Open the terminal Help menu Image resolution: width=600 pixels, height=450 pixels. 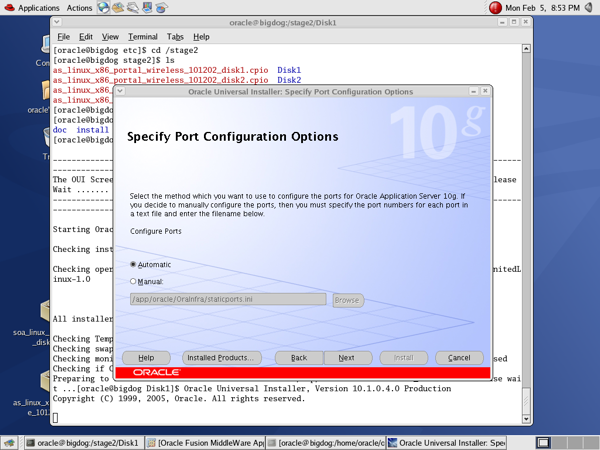coord(201,37)
